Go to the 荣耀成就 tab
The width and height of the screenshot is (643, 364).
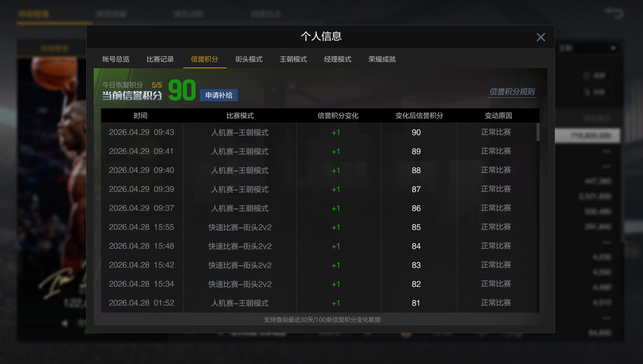click(x=382, y=59)
